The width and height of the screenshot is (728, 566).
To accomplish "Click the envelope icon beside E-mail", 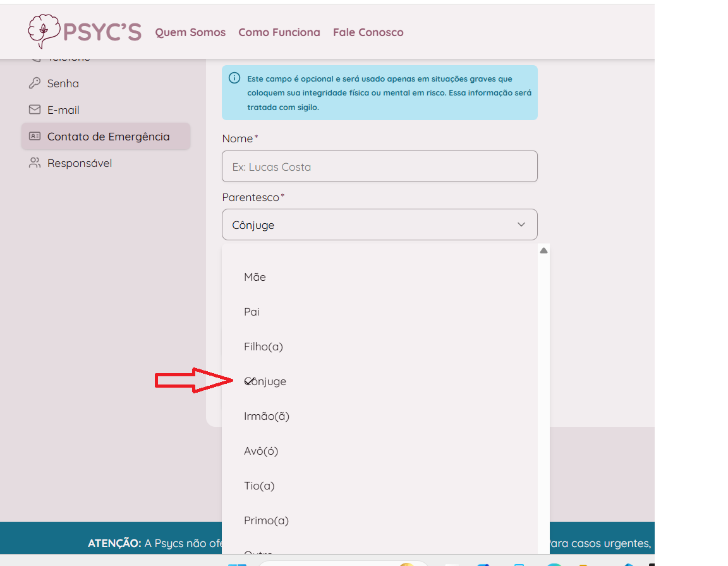I will 35,110.
